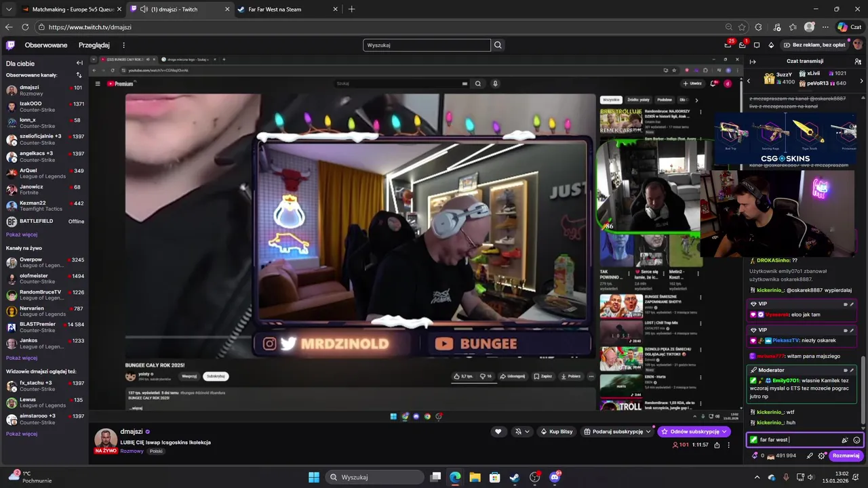Collapse the Dla ciebie sidebar
This screenshot has width=868, height=488.
[79, 63]
